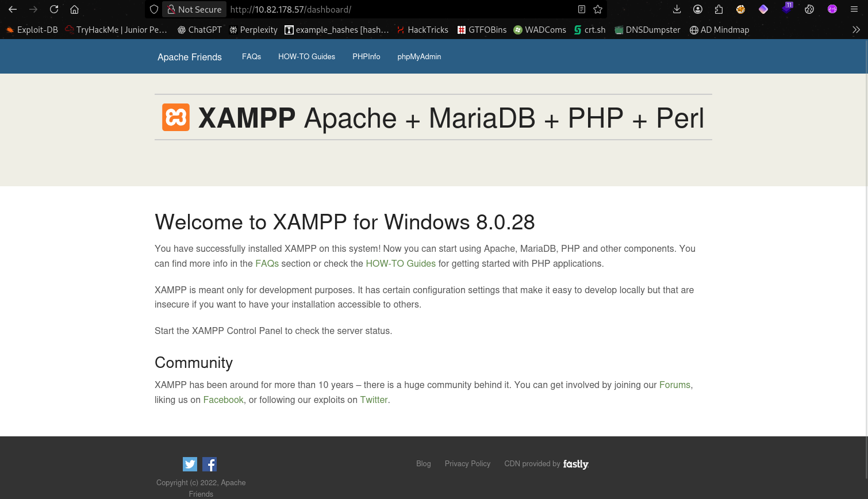868x499 pixels.
Task: Click the Twitter icon in footer
Action: click(190, 464)
